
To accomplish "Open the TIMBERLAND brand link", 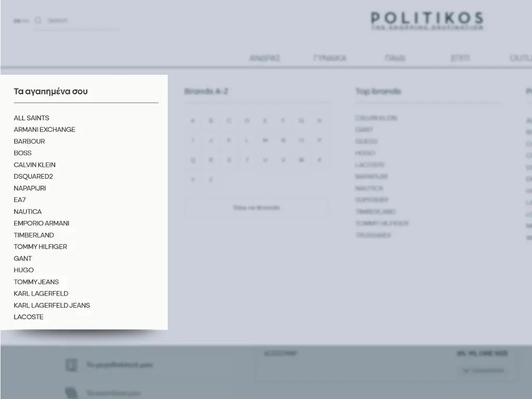I will (x=34, y=235).
